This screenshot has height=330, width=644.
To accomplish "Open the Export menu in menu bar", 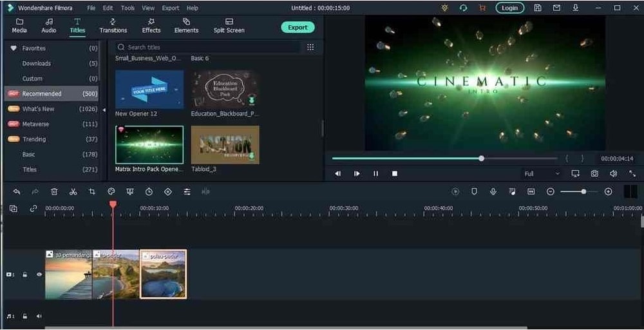I will tap(171, 8).
